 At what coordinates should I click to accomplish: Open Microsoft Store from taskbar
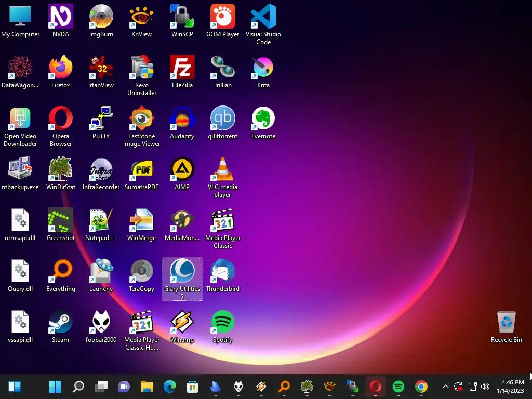tap(192, 387)
